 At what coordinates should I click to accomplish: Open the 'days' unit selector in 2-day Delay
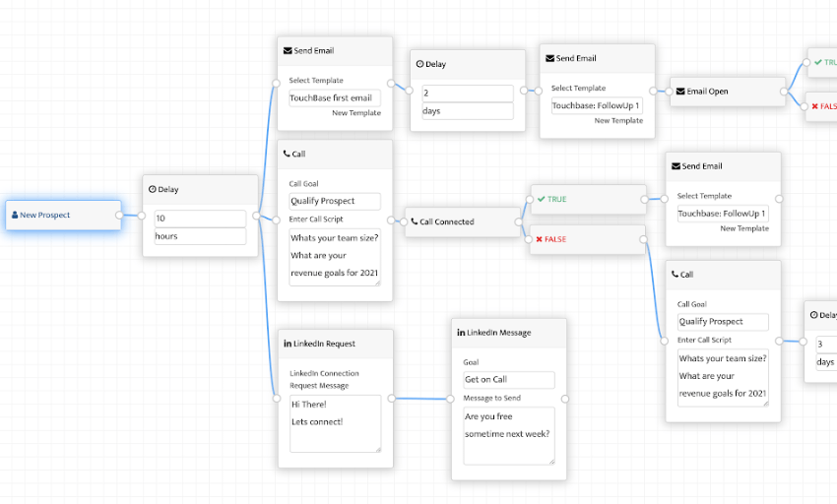point(467,111)
